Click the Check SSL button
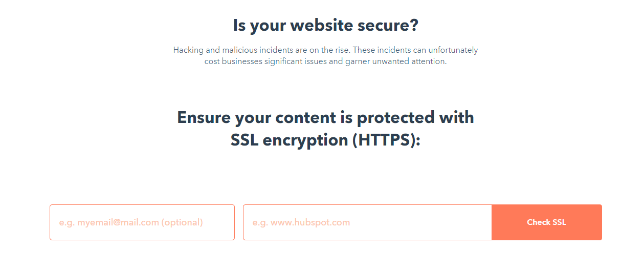 (x=546, y=222)
